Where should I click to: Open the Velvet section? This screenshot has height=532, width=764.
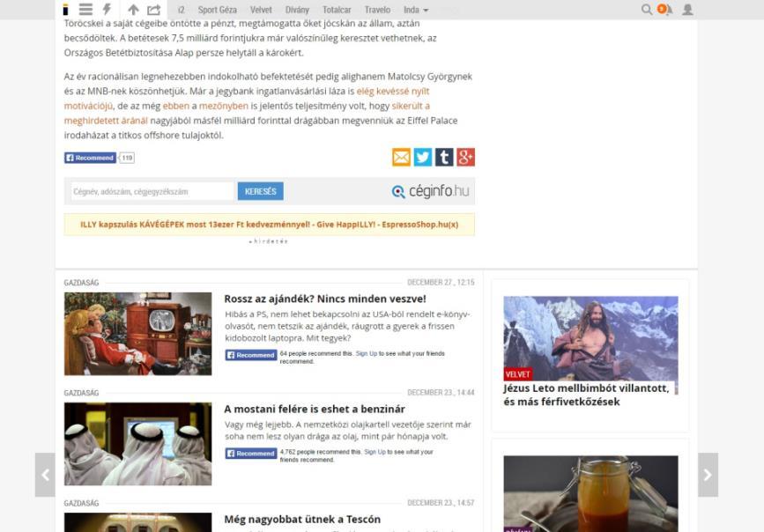coord(261,10)
